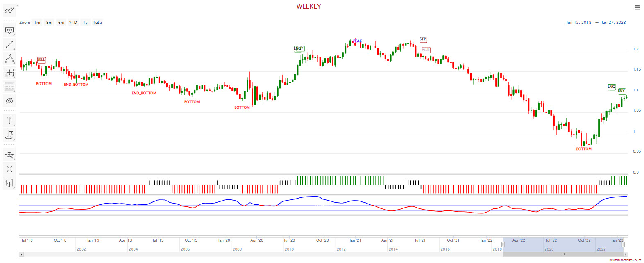
Task: Set zoom range to YTD
Action: [x=73, y=23]
